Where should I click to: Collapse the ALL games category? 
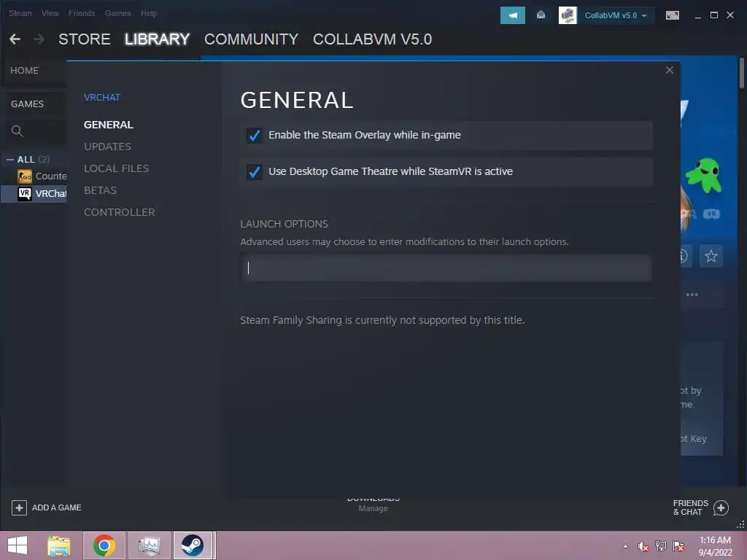[10, 160]
